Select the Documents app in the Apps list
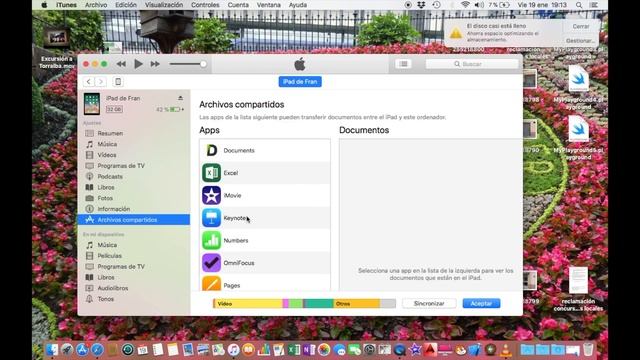The width and height of the screenshot is (640, 360). pyautogui.click(x=265, y=150)
